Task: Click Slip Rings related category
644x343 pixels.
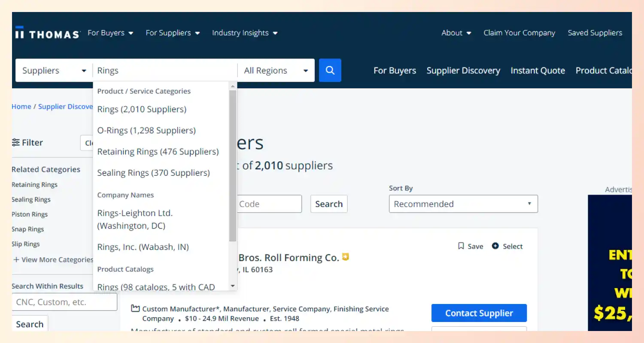Action: (x=26, y=244)
